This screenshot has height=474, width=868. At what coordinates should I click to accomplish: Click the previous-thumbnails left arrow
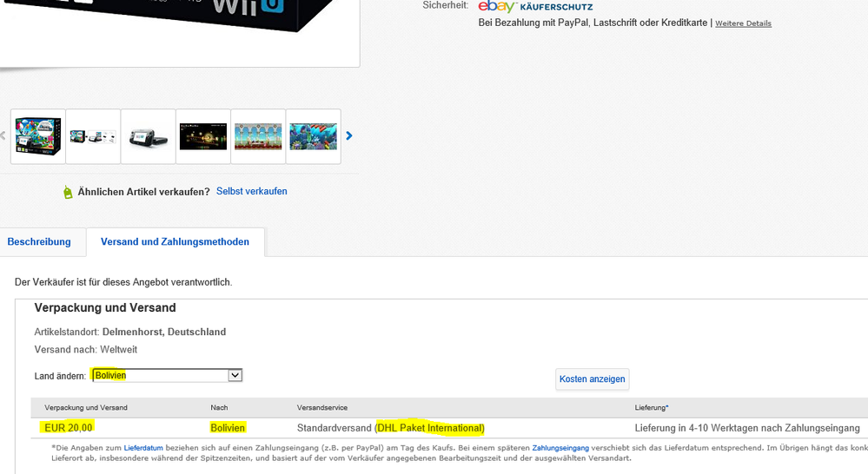coord(3,136)
